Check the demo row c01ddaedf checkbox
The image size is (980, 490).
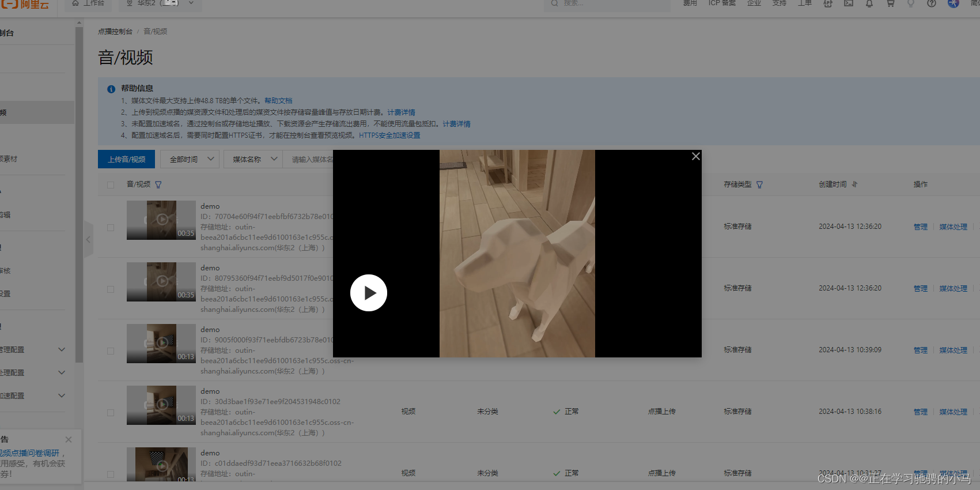[x=111, y=474]
